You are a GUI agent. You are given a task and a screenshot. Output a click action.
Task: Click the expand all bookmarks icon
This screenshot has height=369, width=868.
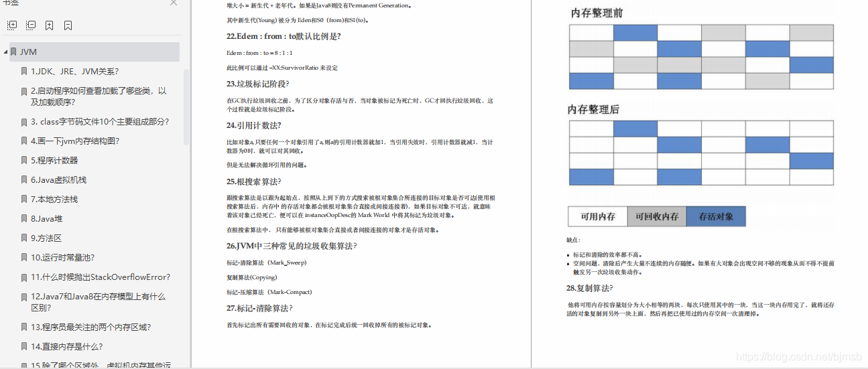[x=12, y=25]
